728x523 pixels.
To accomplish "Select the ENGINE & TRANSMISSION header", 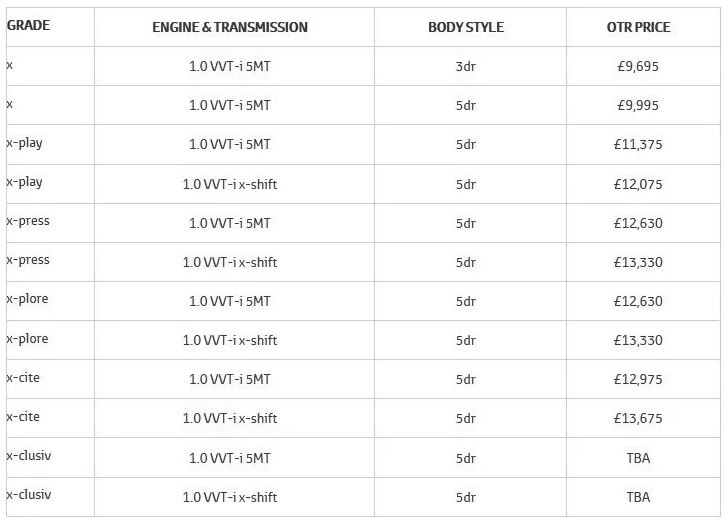I will click(230, 27).
